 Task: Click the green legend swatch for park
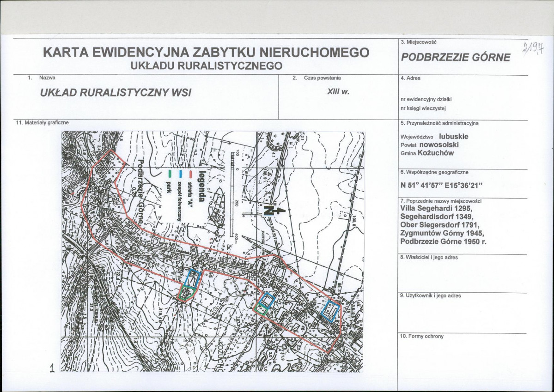click(170, 174)
